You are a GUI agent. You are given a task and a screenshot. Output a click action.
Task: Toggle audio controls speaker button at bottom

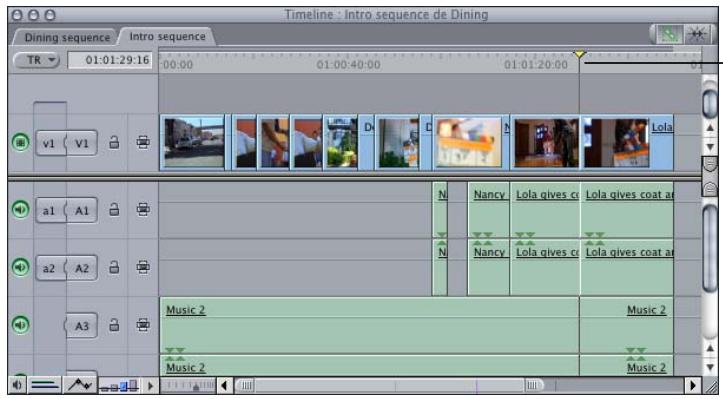coord(18,385)
